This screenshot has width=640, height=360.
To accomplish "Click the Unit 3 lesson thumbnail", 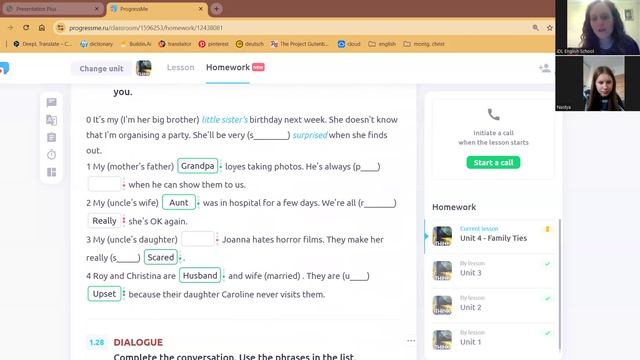I will pyautogui.click(x=442, y=271).
